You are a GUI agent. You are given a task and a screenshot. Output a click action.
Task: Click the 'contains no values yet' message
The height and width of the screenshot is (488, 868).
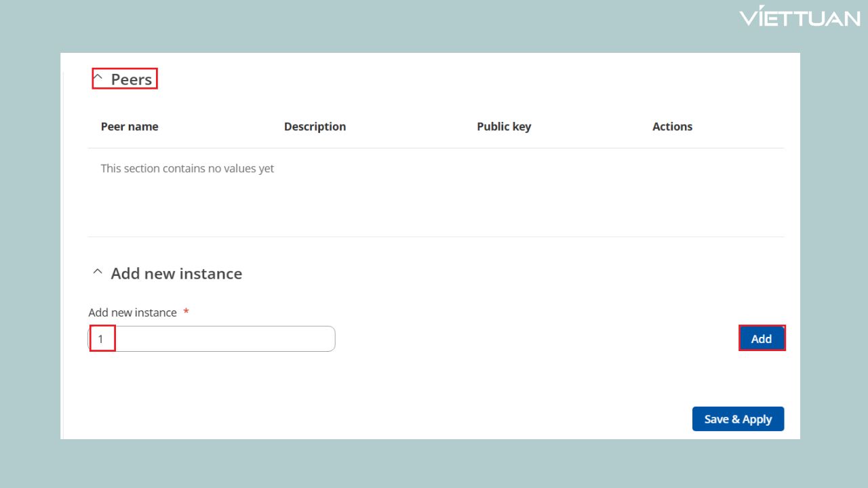coord(187,168)
